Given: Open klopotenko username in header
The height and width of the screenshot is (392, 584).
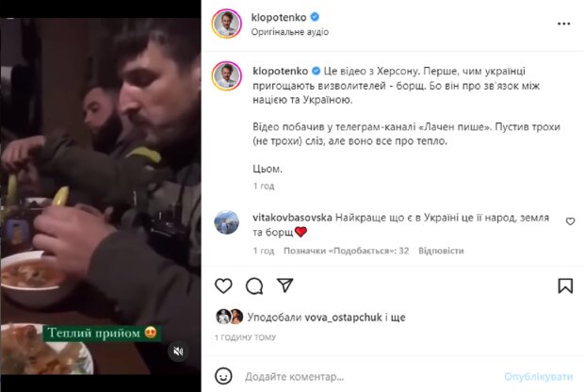Looking at the screenshot, I should click(x=279, y=17).
